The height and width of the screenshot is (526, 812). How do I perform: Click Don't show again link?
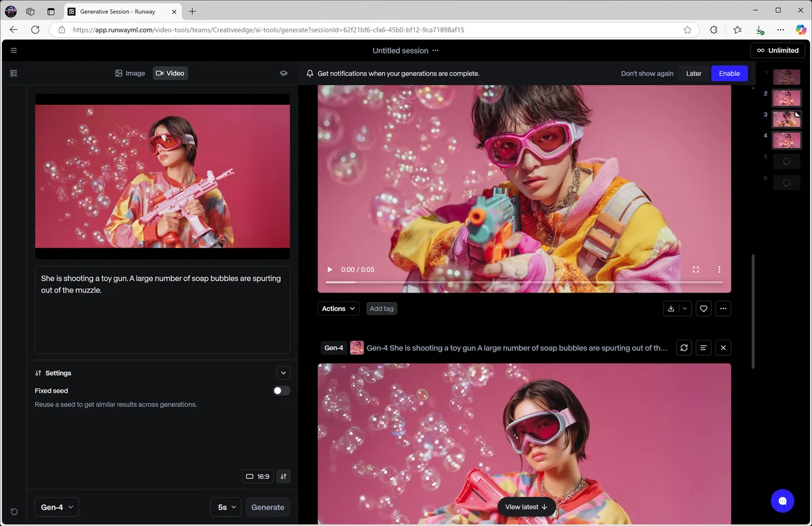coord(647,73)
